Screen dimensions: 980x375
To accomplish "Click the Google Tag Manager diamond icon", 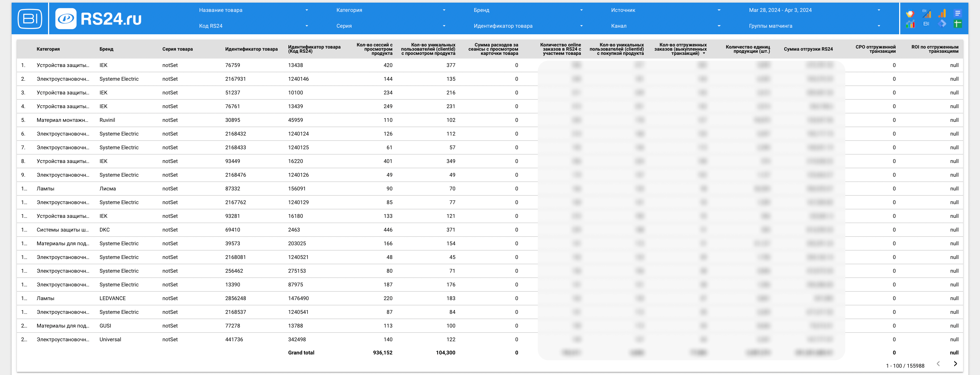I will pyautogui.click(x=942, y=24).
